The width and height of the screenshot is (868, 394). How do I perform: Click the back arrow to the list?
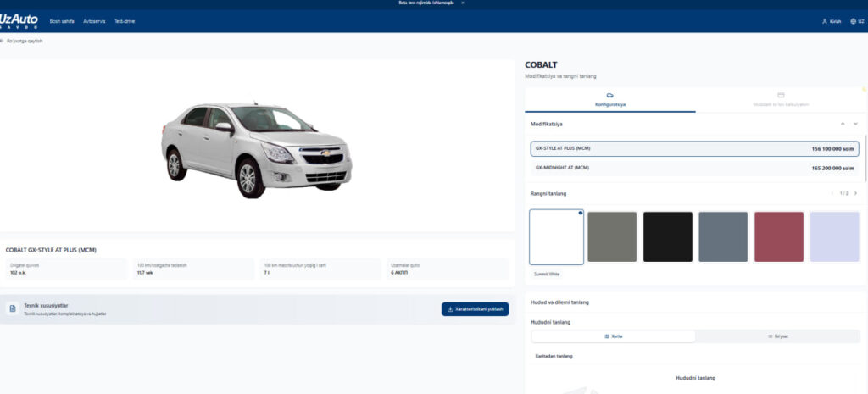click(x=3, y=41)
